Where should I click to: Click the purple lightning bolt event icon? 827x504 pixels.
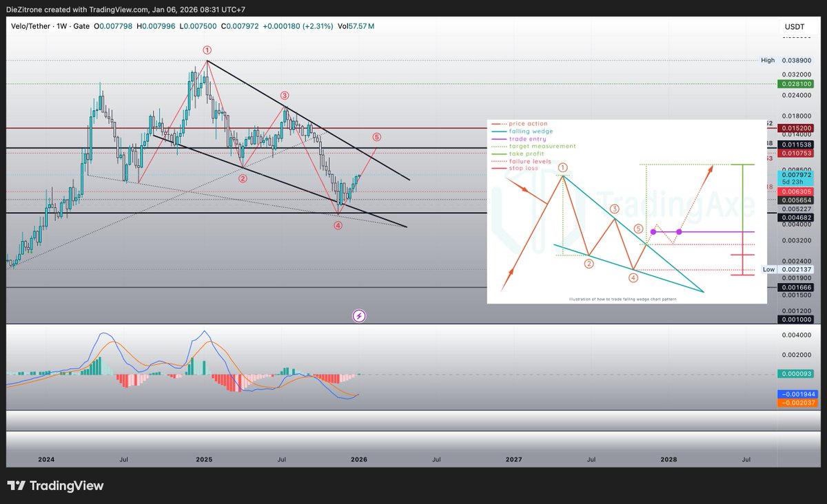(x=359, y=316)
